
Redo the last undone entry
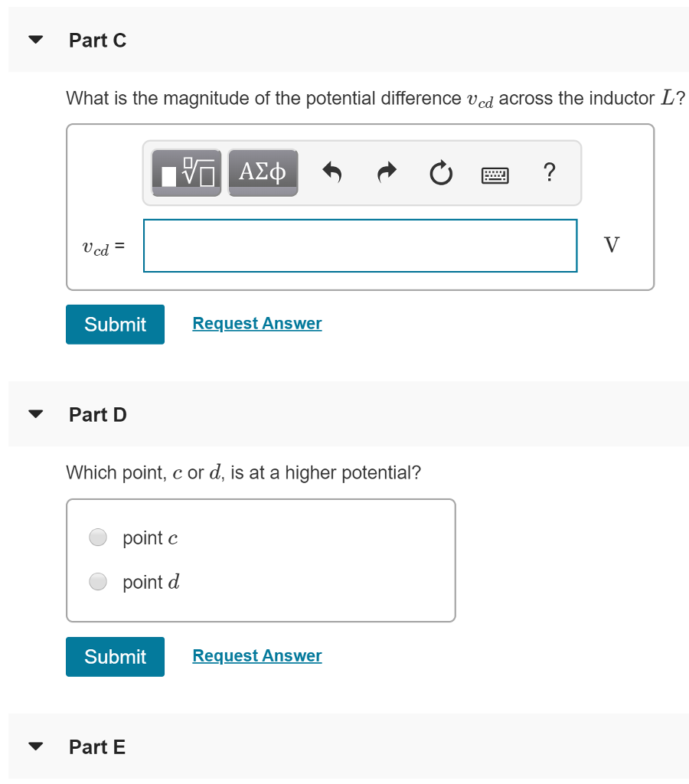386,172
